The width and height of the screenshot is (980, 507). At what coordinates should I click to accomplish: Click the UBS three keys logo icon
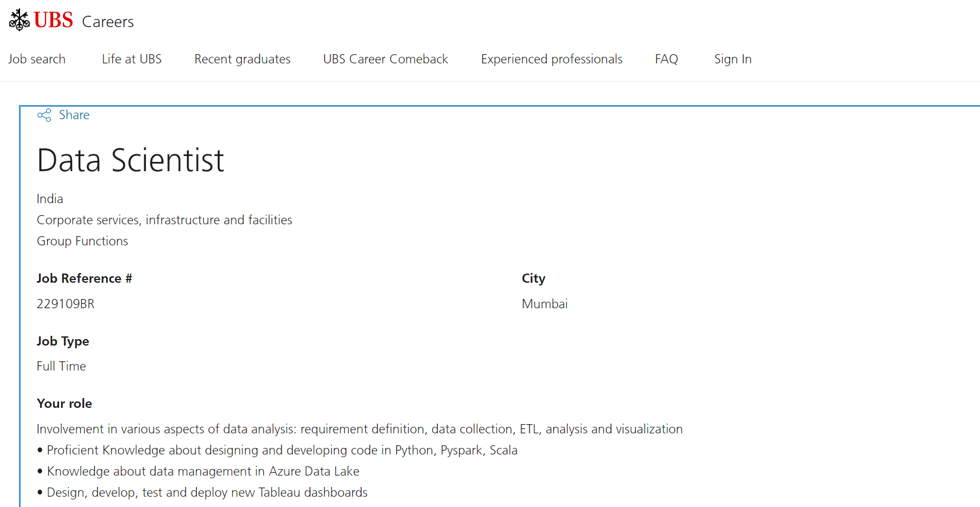(x=19, y=20)
